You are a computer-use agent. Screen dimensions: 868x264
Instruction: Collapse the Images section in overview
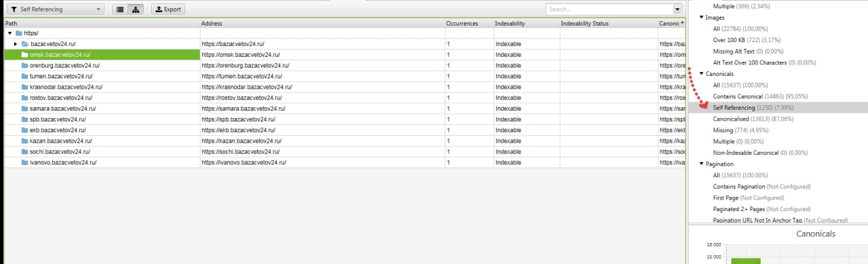click(702, 17)
